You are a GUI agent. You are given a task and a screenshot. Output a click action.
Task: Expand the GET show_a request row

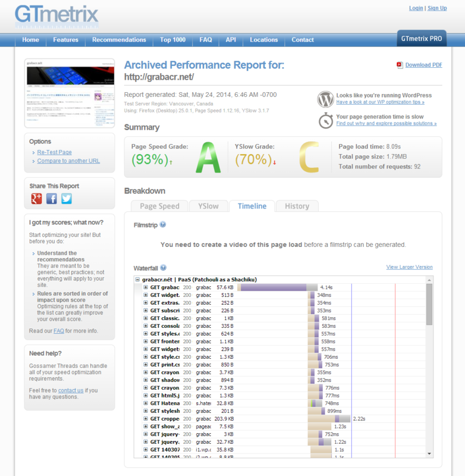tap(146, 427)
